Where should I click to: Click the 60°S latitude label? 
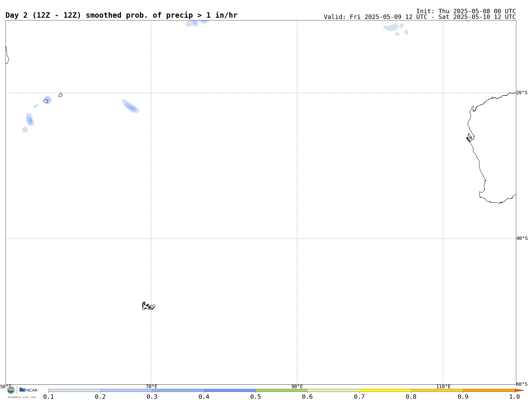(522, 384)
